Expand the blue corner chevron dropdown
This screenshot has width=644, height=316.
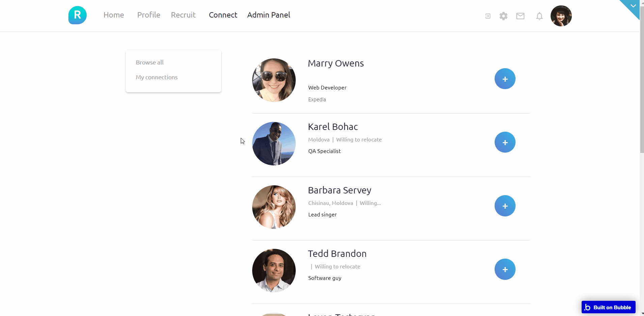(633, 6)
